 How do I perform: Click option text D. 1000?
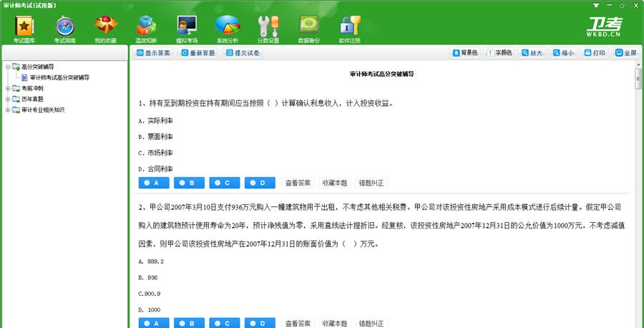pyautogui.click(x=150, y=309)
